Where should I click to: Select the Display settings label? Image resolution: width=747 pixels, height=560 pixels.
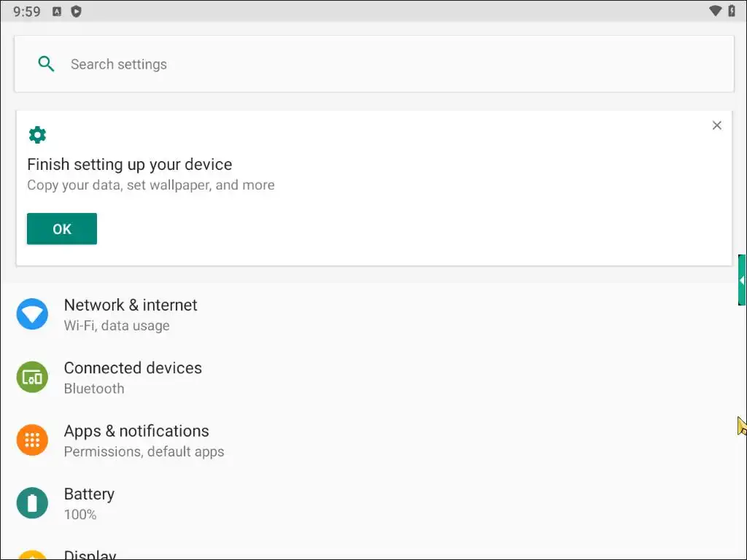click(x=90, y=555)
